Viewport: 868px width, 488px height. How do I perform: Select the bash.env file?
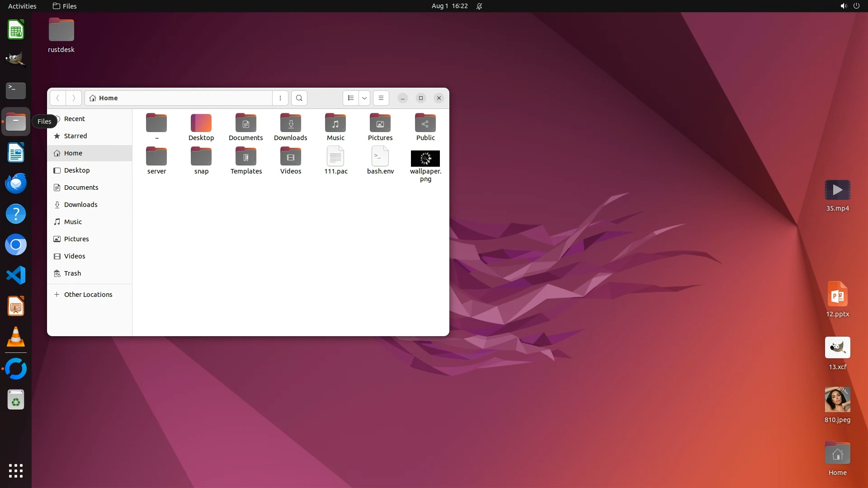pos(380,157)
